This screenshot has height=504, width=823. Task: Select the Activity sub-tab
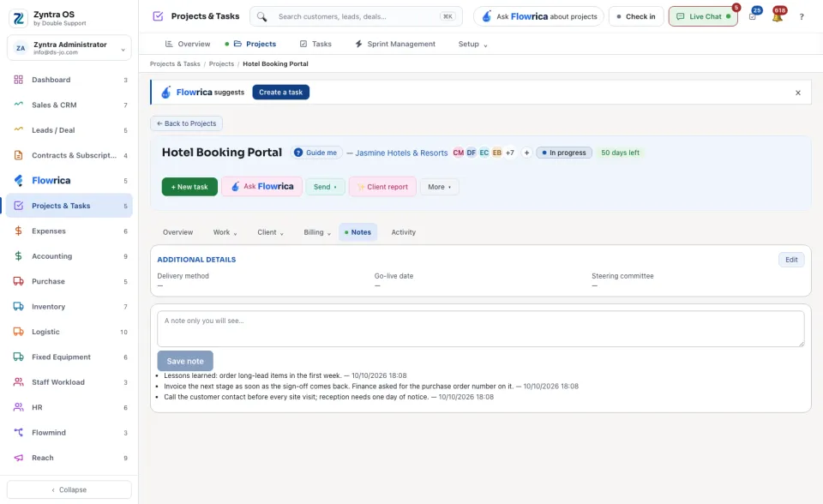(x=403, y=232)
